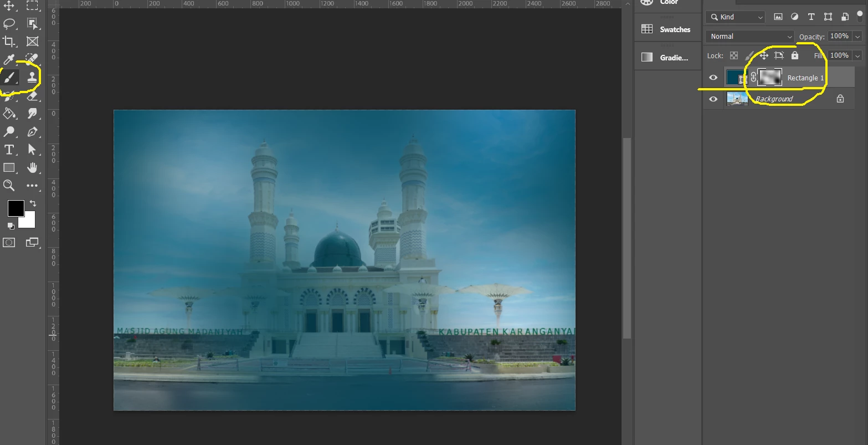The height and width of the screenshot is (445, 868).
Task: Click the Background layer name
Action: 774,99
